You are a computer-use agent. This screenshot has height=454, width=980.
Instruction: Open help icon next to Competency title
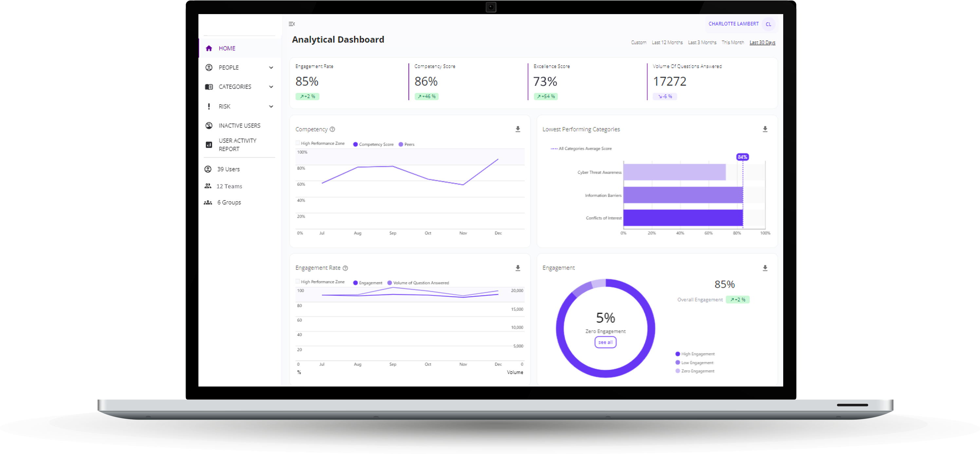coord(332,129)
